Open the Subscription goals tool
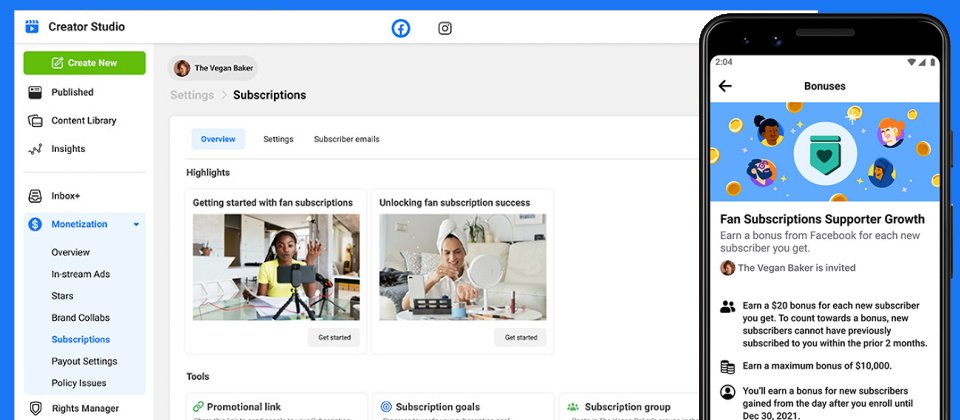Viewport: 960px width, 420px height. (x=438, y=407)
